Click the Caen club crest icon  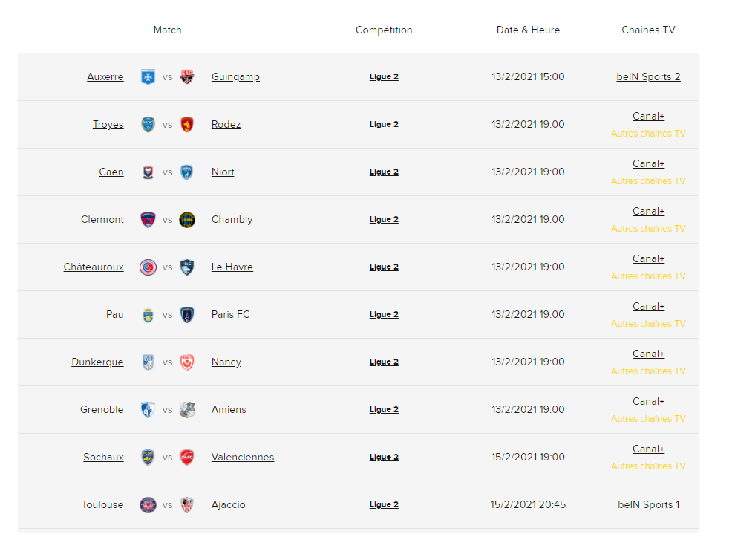click(x=148, y=172)
